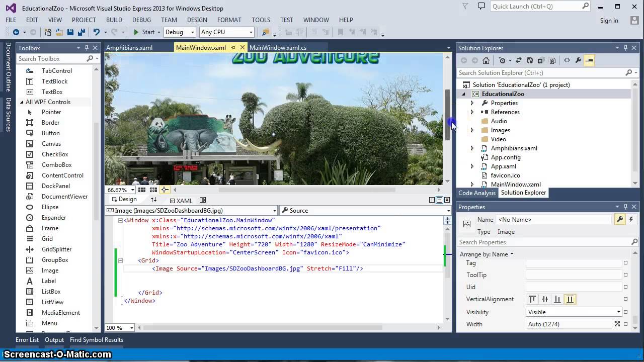644x362 pixels.
Task: Click Sync with Active Document icon
Action: [x=519, y=60]
